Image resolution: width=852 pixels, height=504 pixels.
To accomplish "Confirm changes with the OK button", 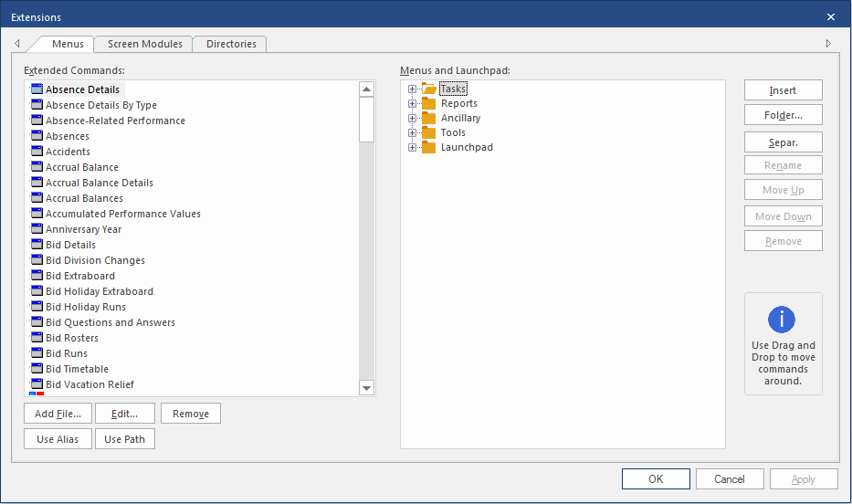I will (656, 479).
